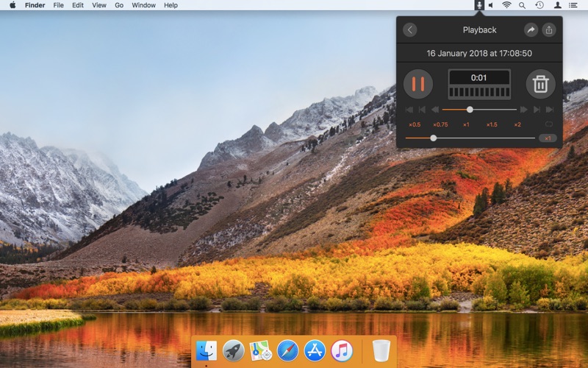Open the Window menu
Image resolution: width=588 pixels, height=368 pixels.
pos(143,5)
